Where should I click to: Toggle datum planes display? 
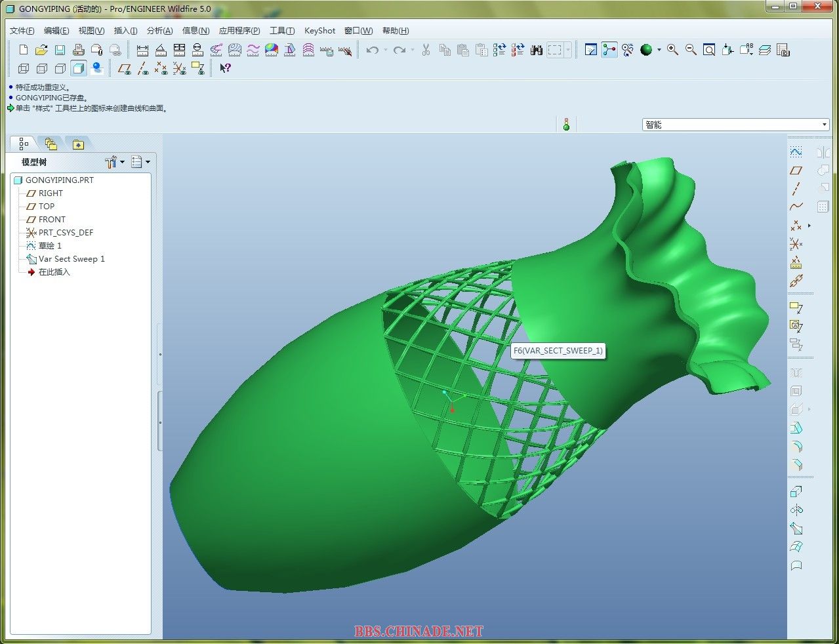[x=124, y=68]
